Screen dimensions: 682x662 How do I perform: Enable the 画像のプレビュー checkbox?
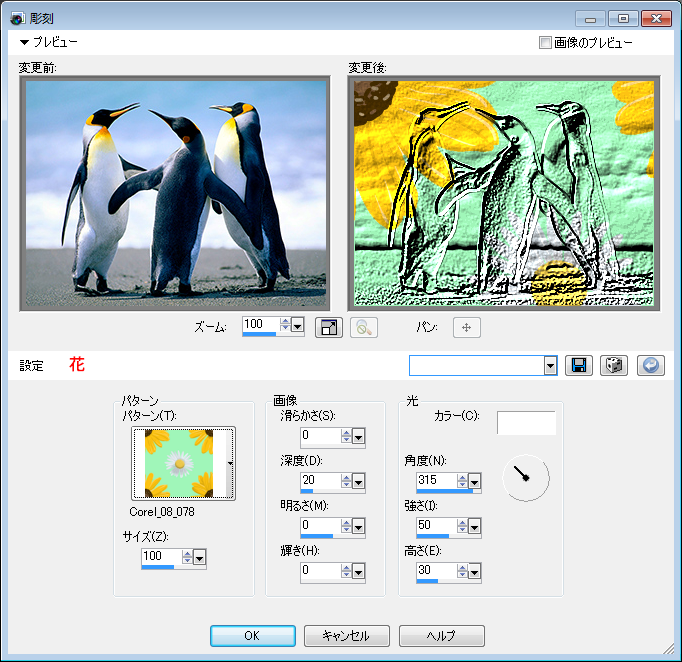click(545, 43)
